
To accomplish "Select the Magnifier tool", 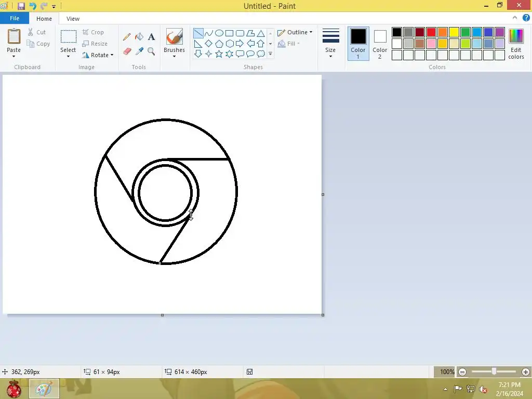I will [x=151, y=51].
